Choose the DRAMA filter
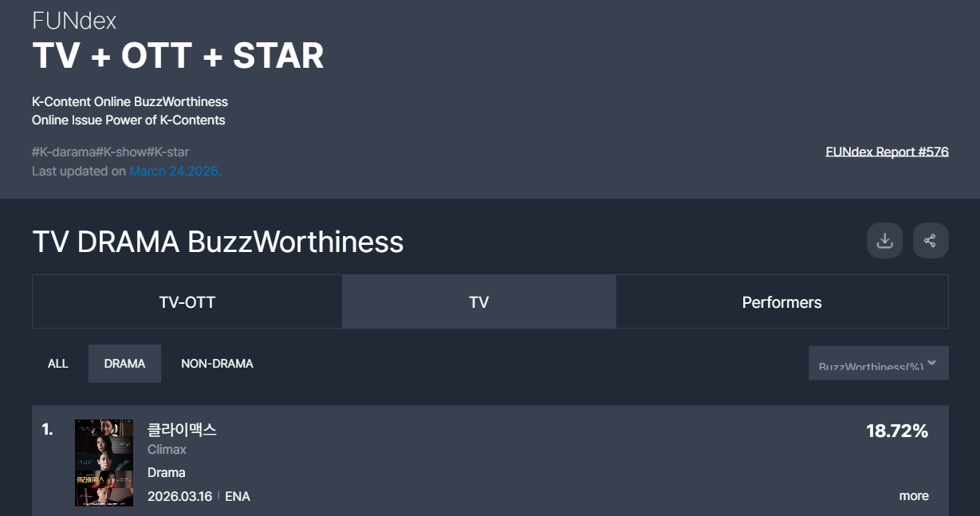Screen dimensions: 980x516 [x=124, y=364]
